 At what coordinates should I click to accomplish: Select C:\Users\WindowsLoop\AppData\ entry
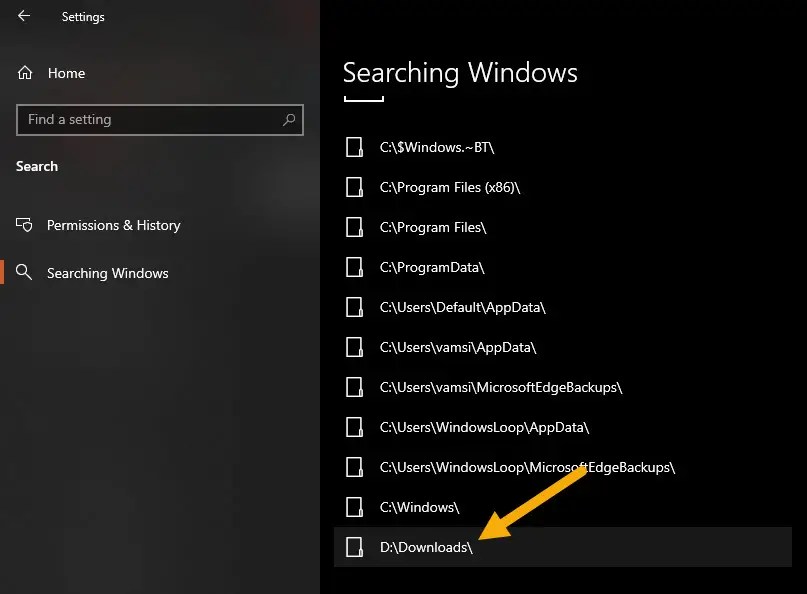(x=484, y=427)
